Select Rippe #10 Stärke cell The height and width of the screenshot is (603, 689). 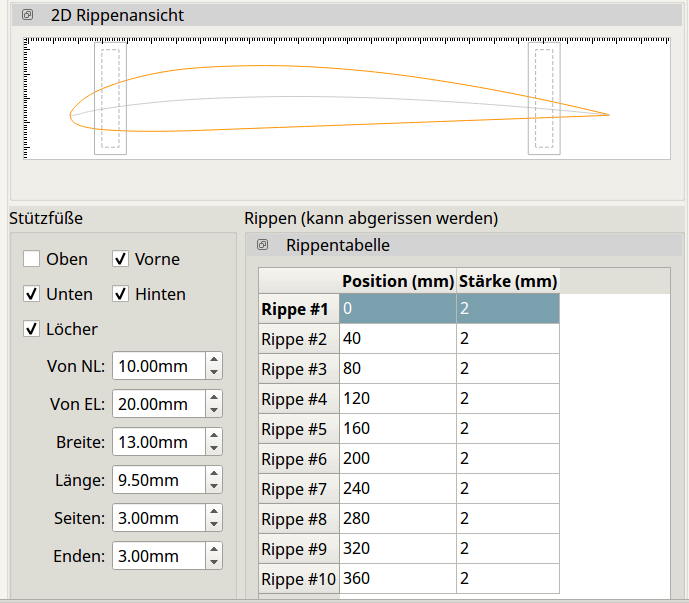[507, 579]
